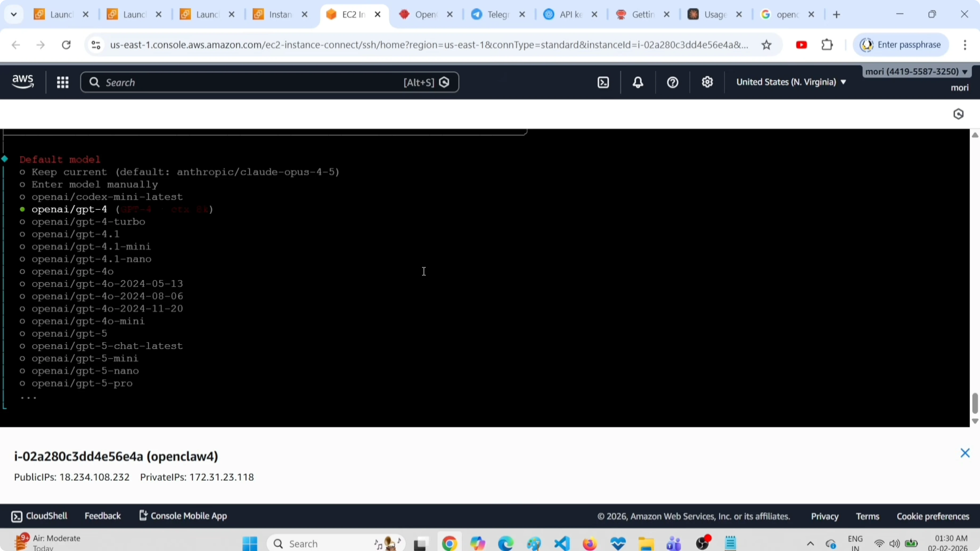Open AWS settings gear icon
980x551 pixels.
(707, 83)
